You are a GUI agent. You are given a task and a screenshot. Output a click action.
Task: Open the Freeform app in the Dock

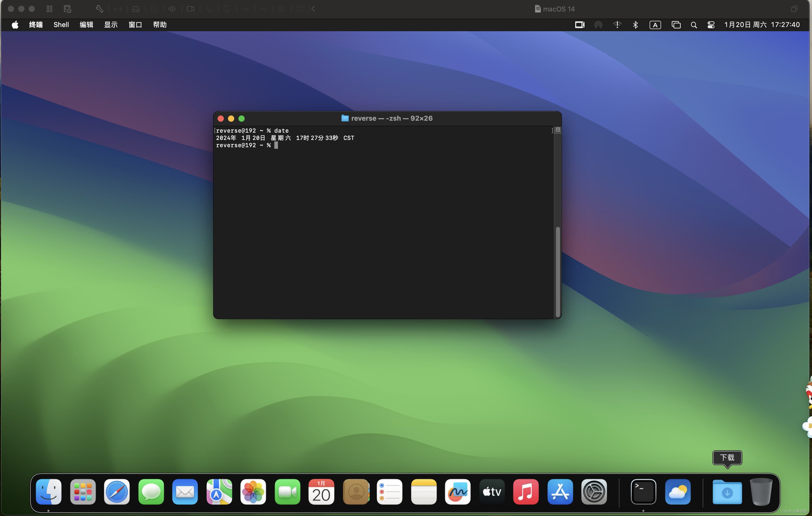(458, 492)
